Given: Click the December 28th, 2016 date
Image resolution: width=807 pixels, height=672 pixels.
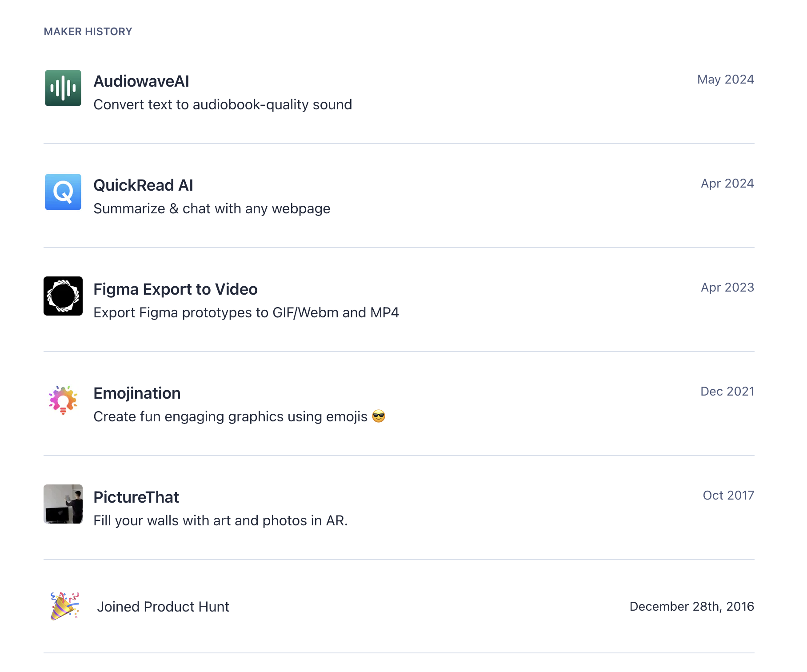Looking at the screenshot, I should click(x=692, y=607).
